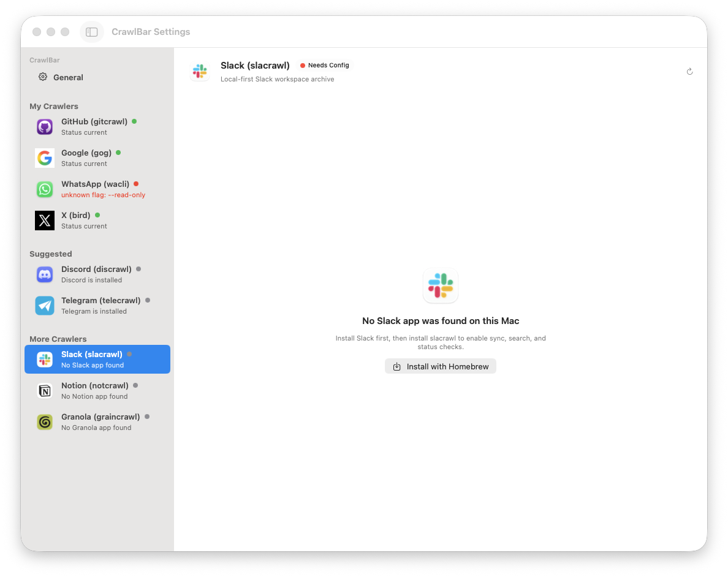This screenshot has height=577, width=728.
Task: Select Notion (notcrawl) crawler
Action: [x=97, y=391]
